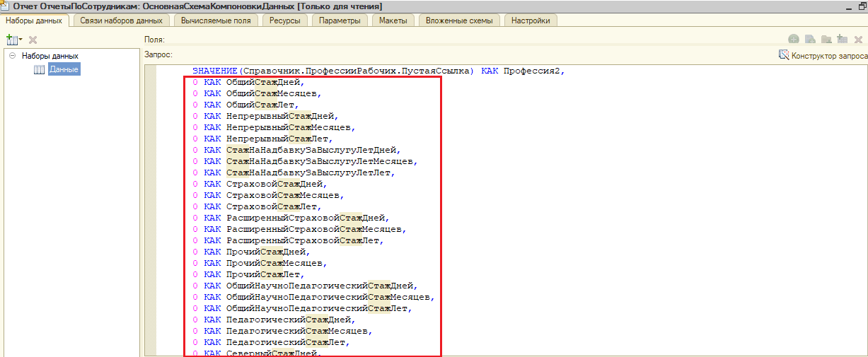
Task: Open Конструктор запроса
Action: point(829,55)
